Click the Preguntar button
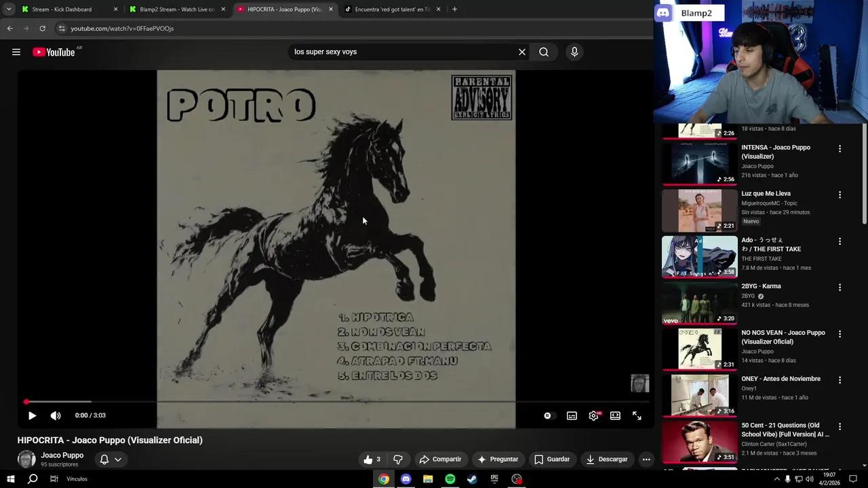The width and height of the screenshot is (868, 488). pyautogui.click(x=498, y=459)
